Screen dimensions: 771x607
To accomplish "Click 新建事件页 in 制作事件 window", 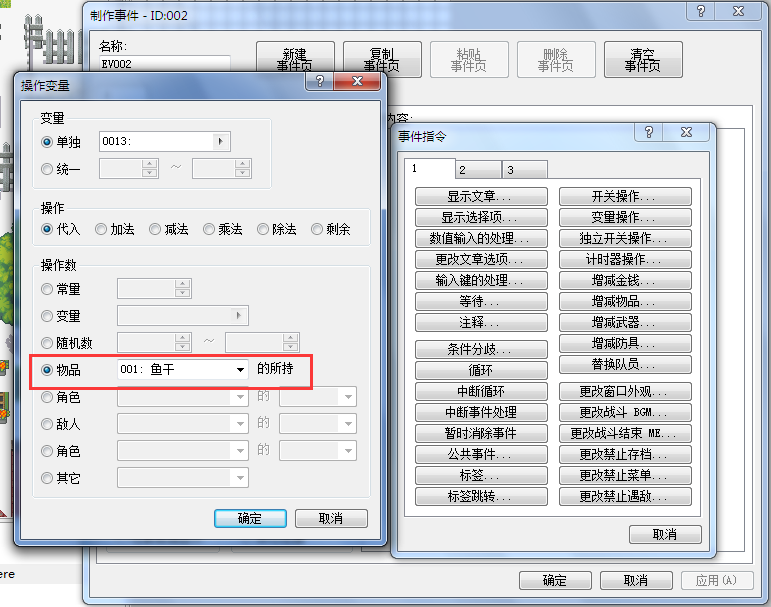I will 295,60.
